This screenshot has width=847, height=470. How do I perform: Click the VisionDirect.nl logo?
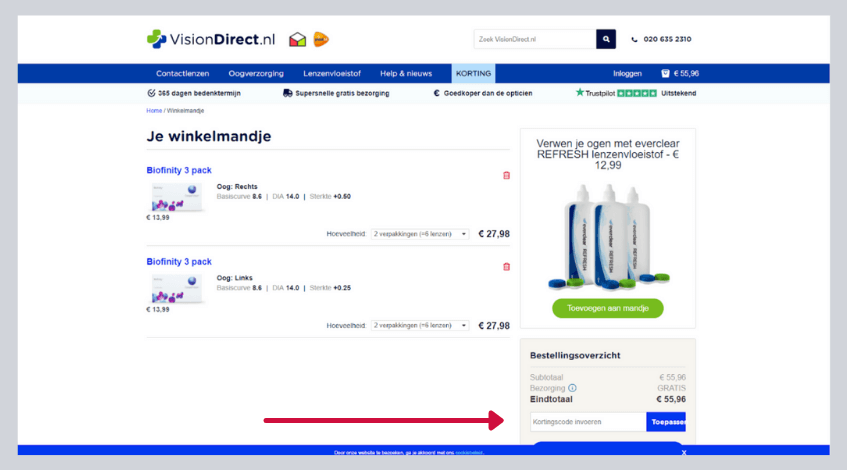(211, 40)
